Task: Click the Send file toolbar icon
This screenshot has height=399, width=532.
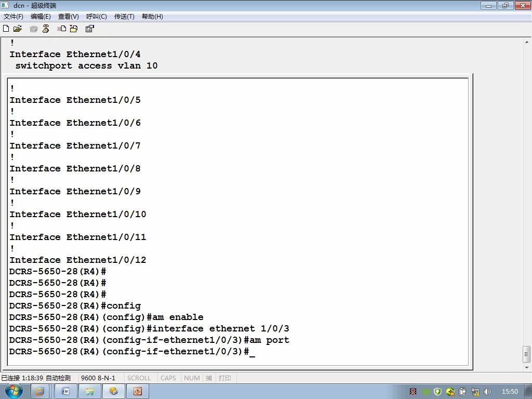Action: point(62,29)
